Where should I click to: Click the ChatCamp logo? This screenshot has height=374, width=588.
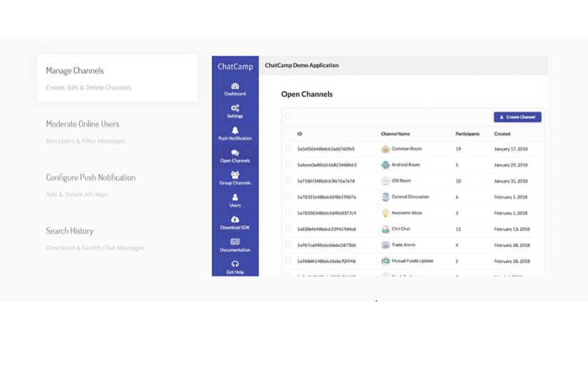(235, 66)
